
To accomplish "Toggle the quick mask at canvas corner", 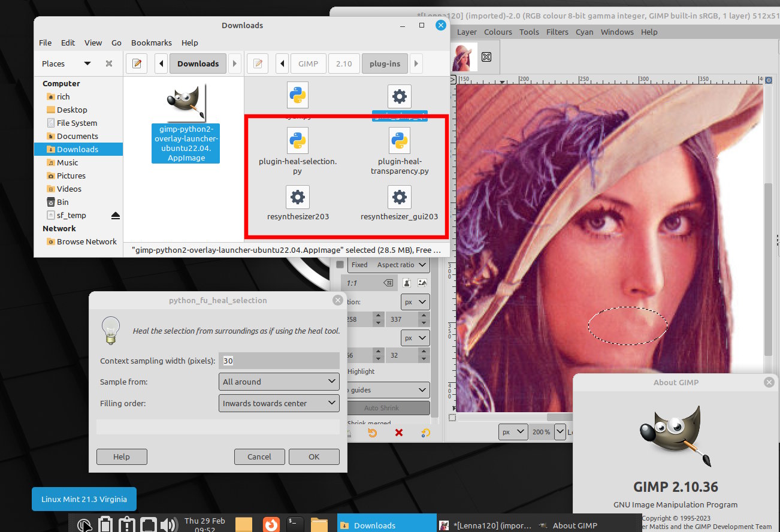I will pos(452,418).
